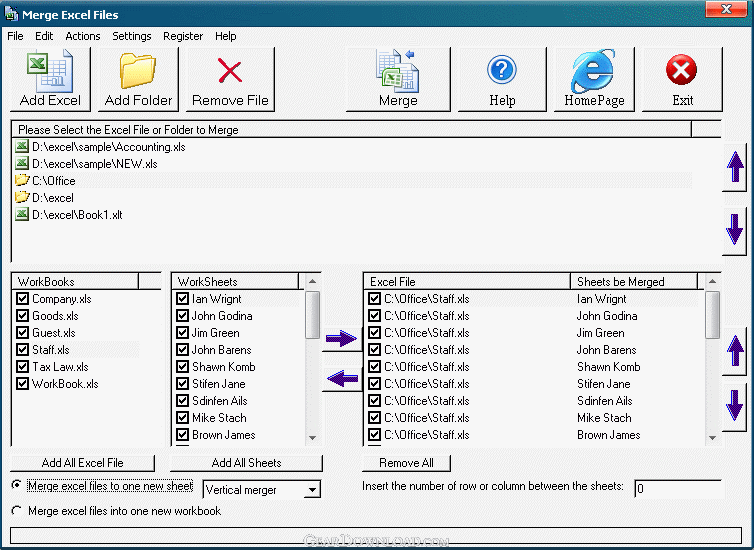Open the Edit menu
Image resolution: width=754 pixels, height=550 pixels.
tap(44, 36)
